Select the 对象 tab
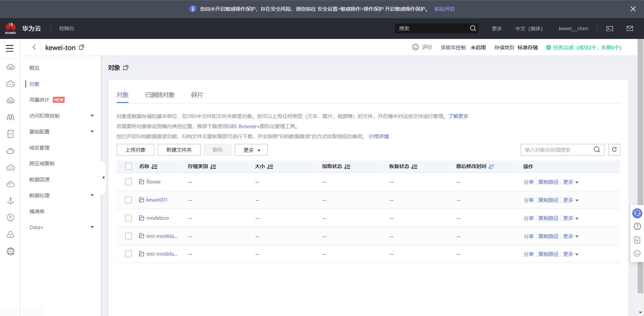The image size is (644, 316). 122,95
